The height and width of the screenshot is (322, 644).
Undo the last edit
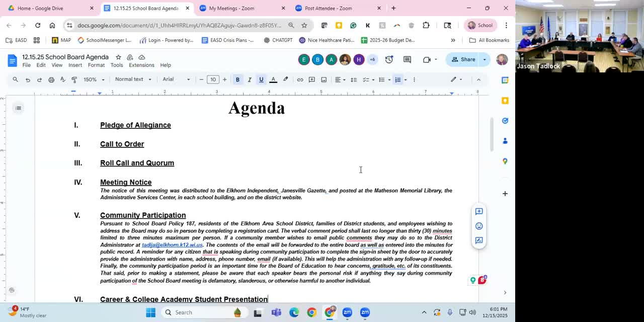28,79
